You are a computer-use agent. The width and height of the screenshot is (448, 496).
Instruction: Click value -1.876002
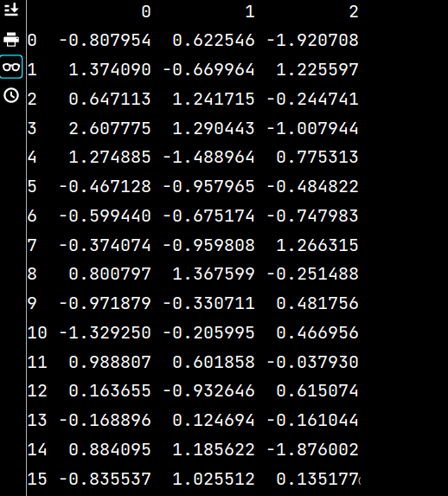[312, 450]
